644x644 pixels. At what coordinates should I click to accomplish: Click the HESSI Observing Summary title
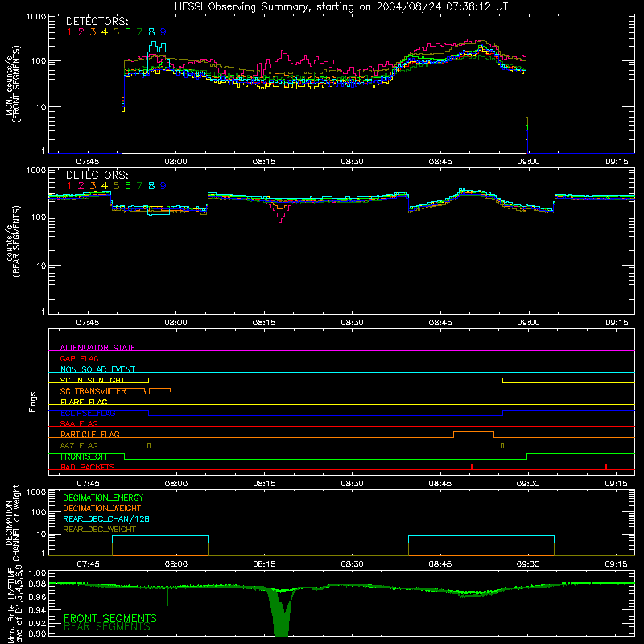pyautogui.click(x=341, y=6)
